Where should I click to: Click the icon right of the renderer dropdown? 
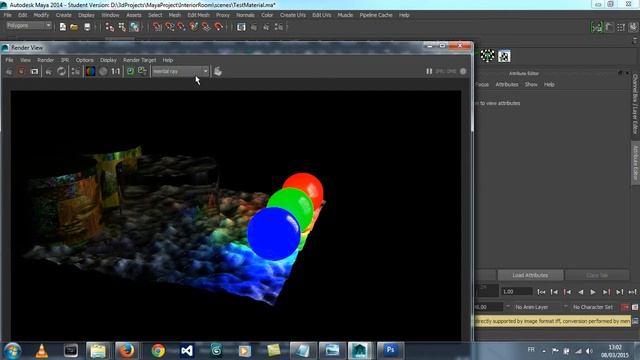[218, 71]
